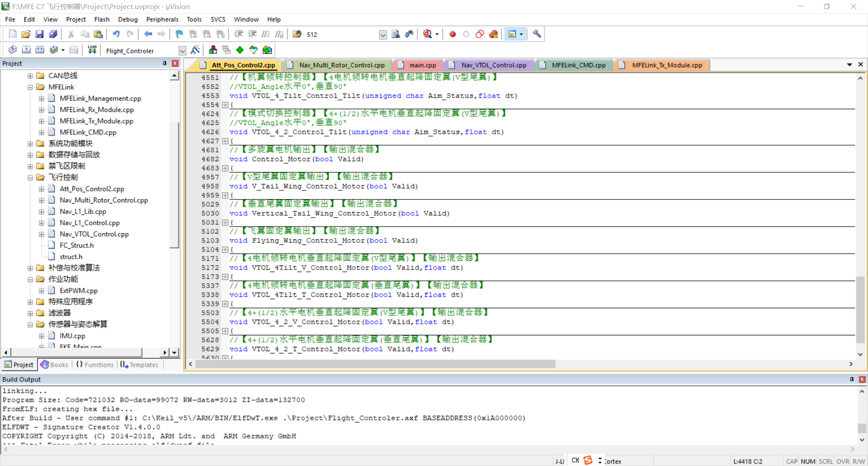Viewport: 868px width, 466px height.
Task: Pin the Project panel with pushpin
Action: point(165,63)
